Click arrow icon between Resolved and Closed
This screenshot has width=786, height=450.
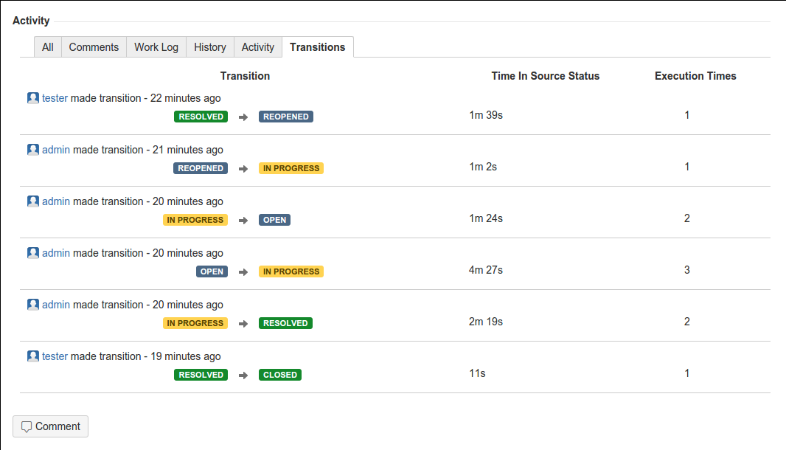244,375
